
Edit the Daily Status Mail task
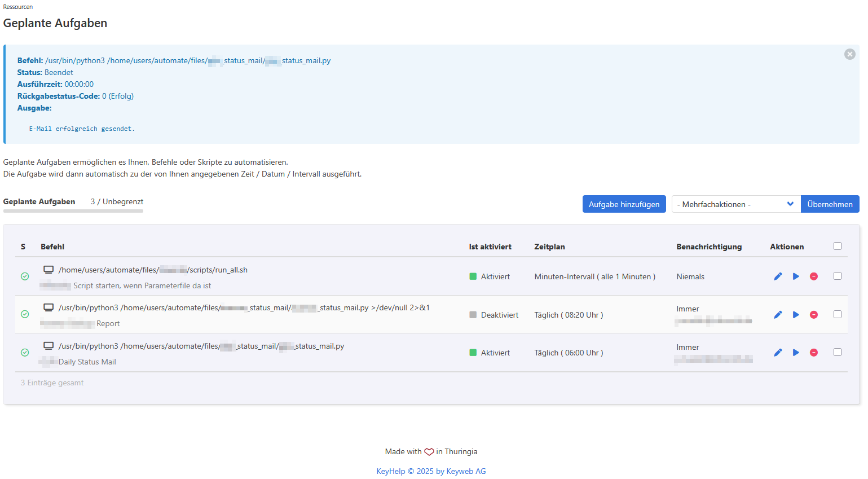pos(778,353)
